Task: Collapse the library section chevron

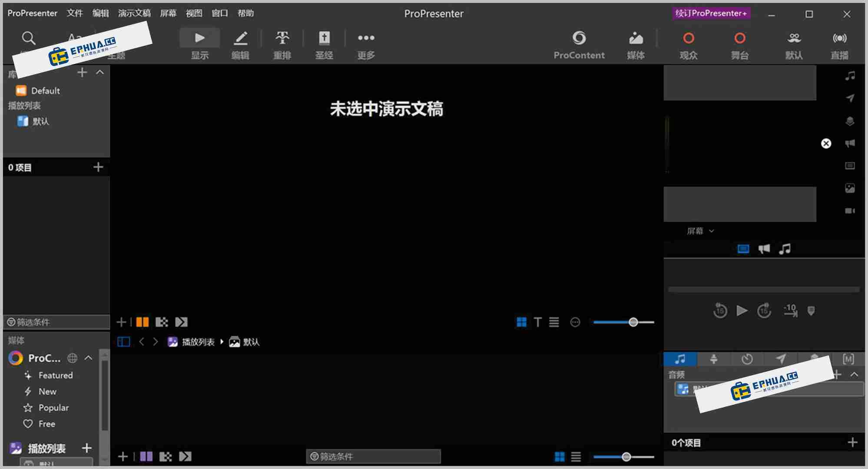Action: (100, 72)
